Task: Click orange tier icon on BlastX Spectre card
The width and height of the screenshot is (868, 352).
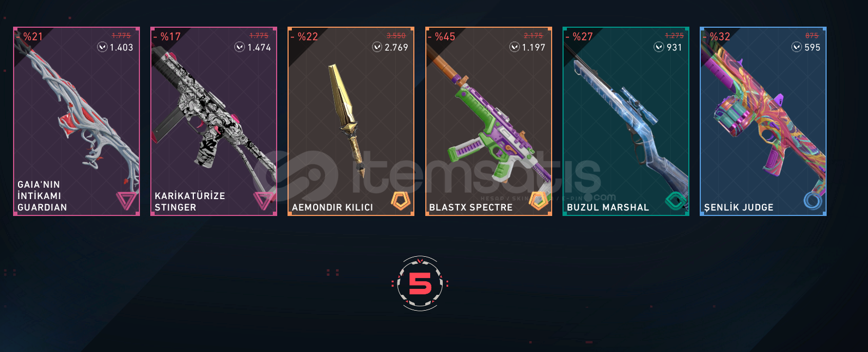Action: [539, 201]
